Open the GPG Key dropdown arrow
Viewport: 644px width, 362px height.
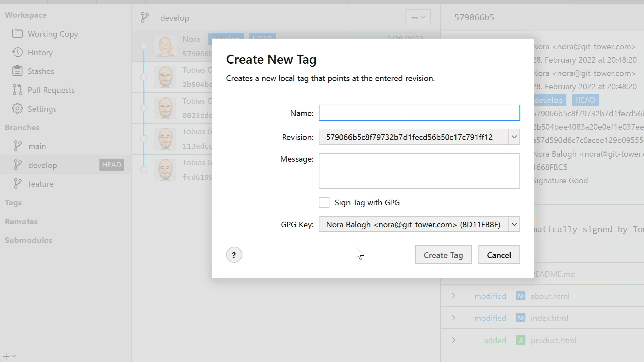(514, 224)
